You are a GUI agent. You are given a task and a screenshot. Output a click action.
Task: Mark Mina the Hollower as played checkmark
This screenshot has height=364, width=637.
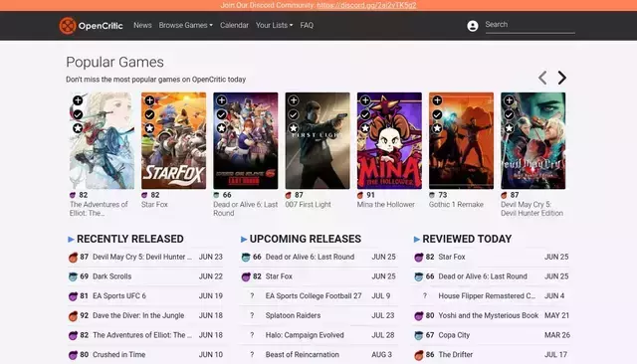pyautogui.click(x=365, y=114)
